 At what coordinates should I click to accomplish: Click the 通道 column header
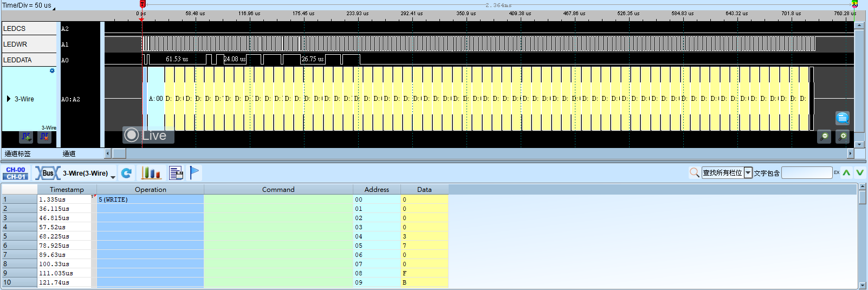[x=69, y=154]
